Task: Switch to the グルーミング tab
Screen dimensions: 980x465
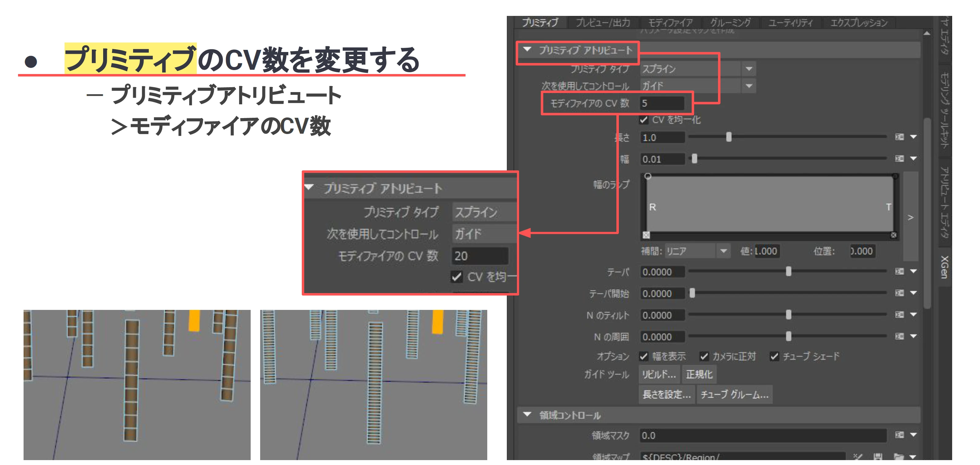Action: pos(731,22)
